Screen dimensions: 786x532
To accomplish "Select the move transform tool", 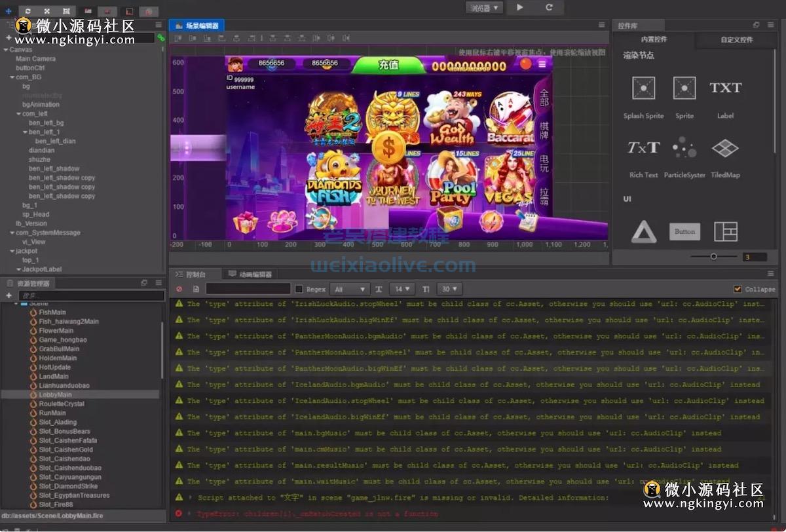I will point(9,11).
